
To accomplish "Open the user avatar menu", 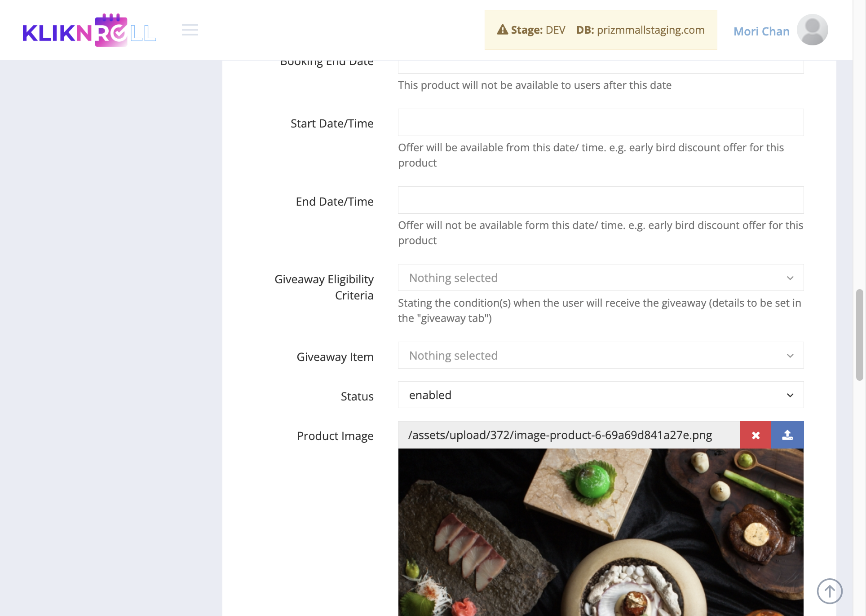I will (x=812, y=30).
